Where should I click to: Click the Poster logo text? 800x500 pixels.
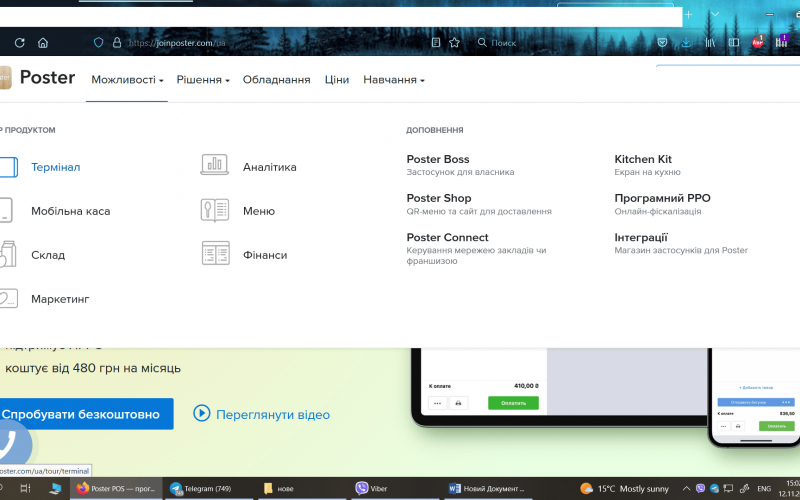click(47, 78)
